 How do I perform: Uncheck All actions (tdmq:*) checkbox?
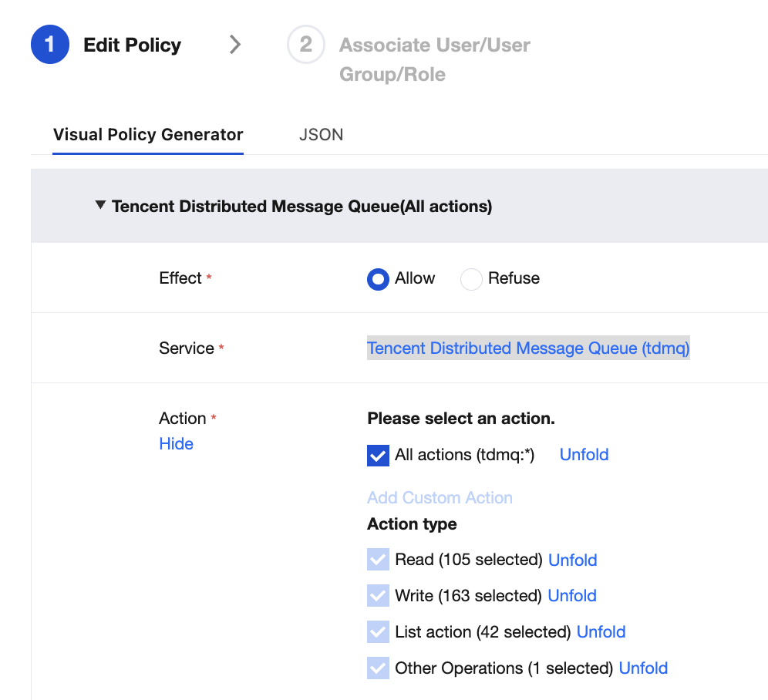point(378,456)
